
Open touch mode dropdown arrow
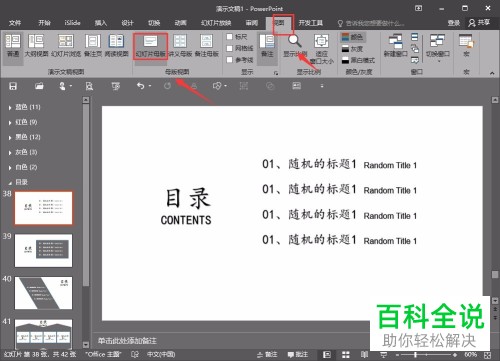(71, 86)
